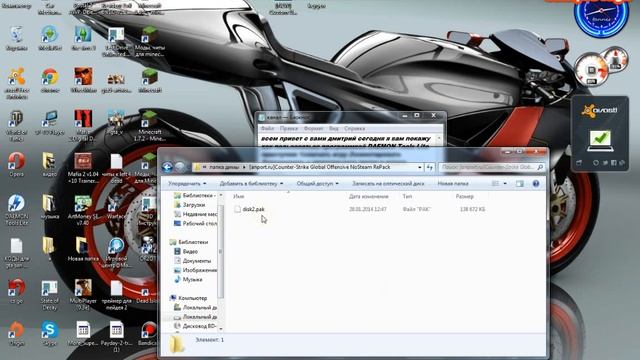Launch the Bandicam desktop shortcut

pos(149,333)
